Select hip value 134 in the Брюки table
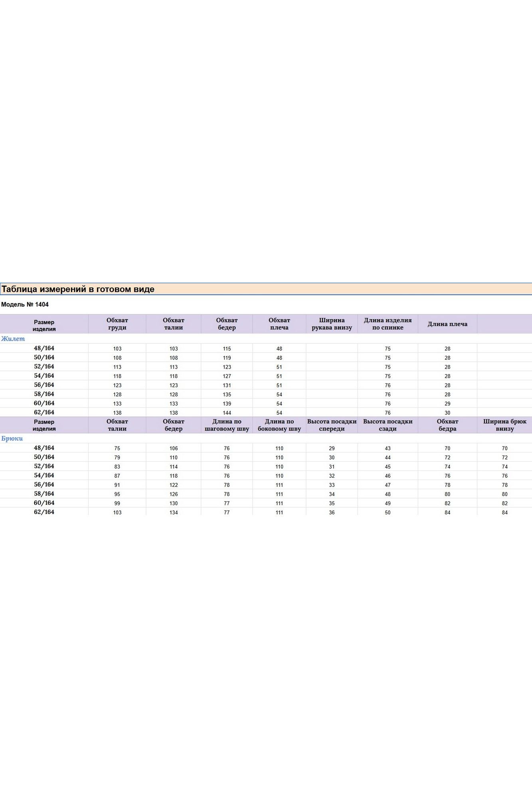This screenshot has height=798, width=532. [x=174, y=513]
